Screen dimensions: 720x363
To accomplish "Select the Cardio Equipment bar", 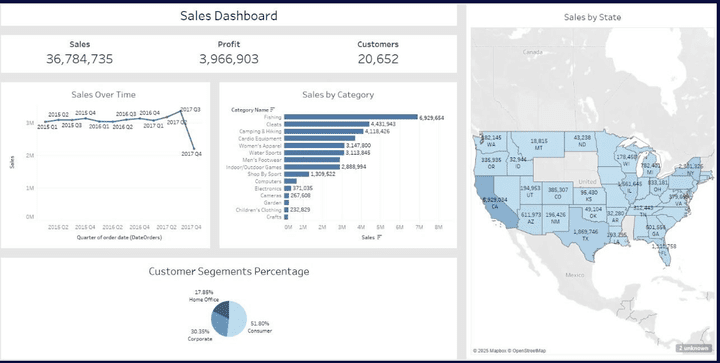I will click(320, 138).
